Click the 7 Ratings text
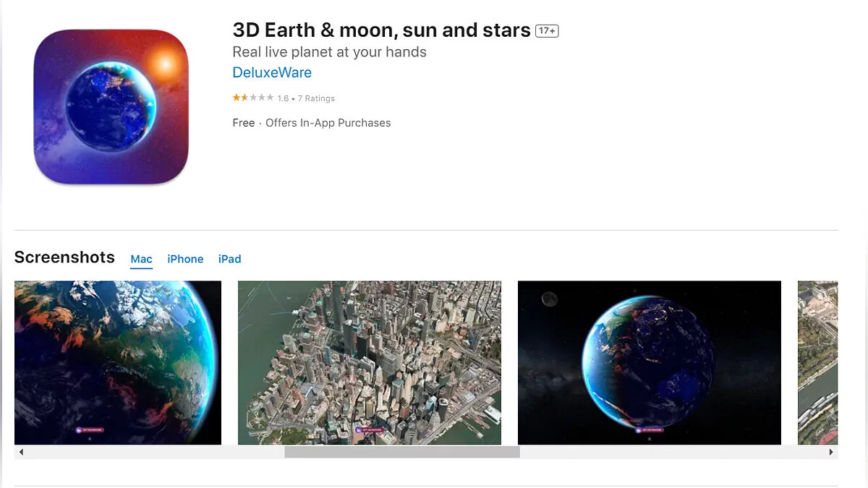The image size is (868, 488). point(316,98)
